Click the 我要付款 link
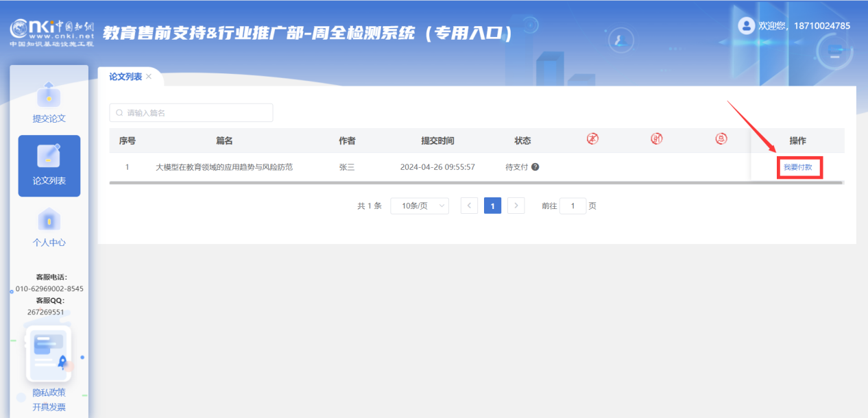Image resolution: width=868 pixels, height=418 pixels. [x=797, y=167]
